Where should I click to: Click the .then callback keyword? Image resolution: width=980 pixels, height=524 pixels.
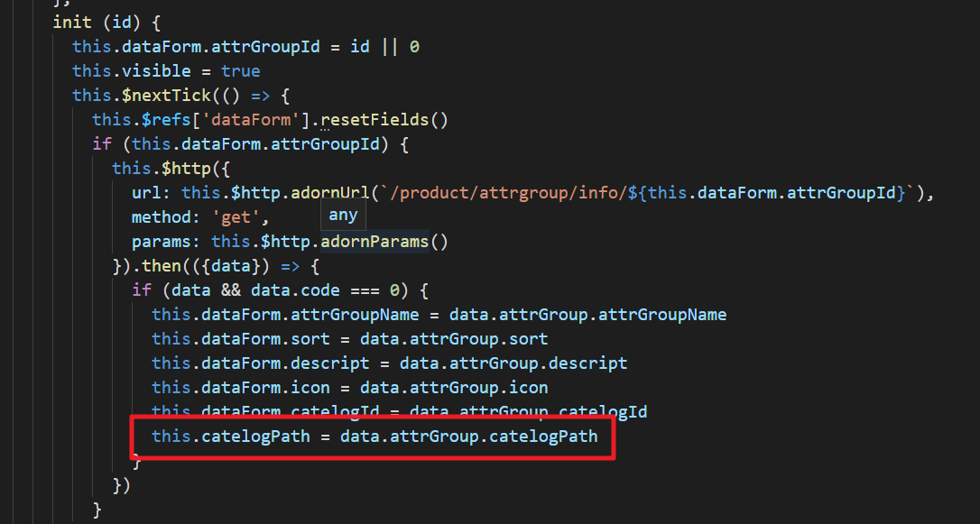pos(162,266)
